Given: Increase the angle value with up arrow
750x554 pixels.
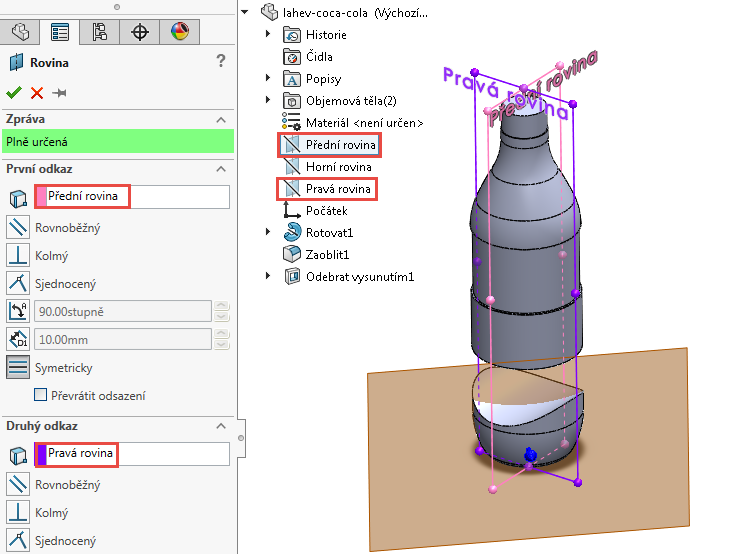Looking at the screenshot, I should [221, 306].
